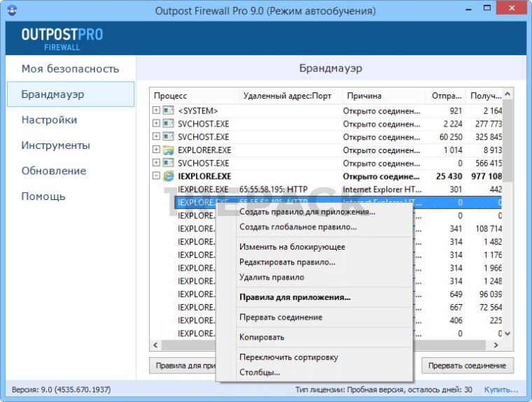532x402 pixels.
Task: Expand the SYSTEM process tree node
Action: (156, 110)
